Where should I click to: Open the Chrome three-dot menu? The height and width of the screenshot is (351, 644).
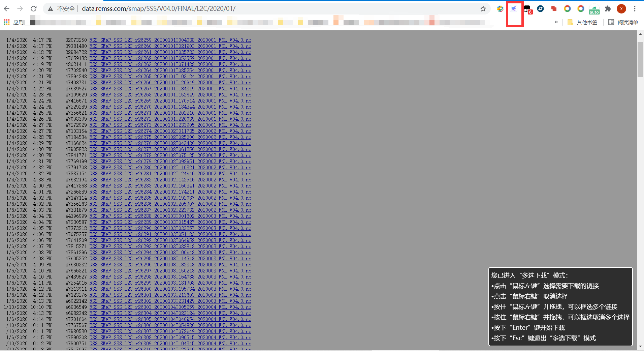tap(635, 9)
